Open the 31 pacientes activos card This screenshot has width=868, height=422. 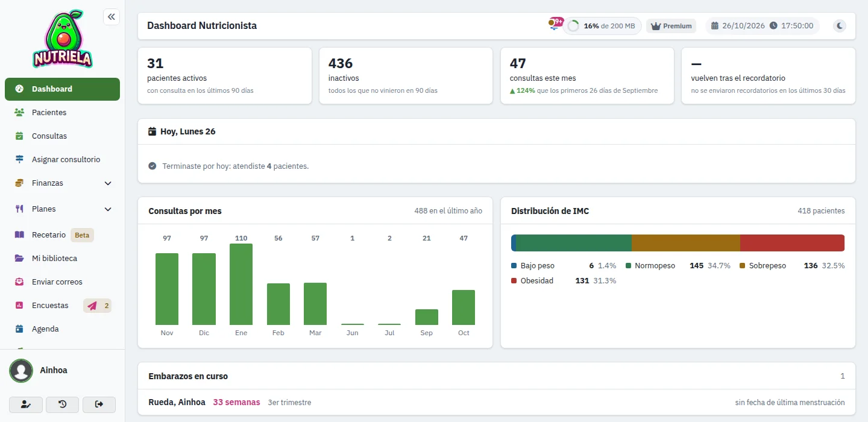click(x=225, y=76)
